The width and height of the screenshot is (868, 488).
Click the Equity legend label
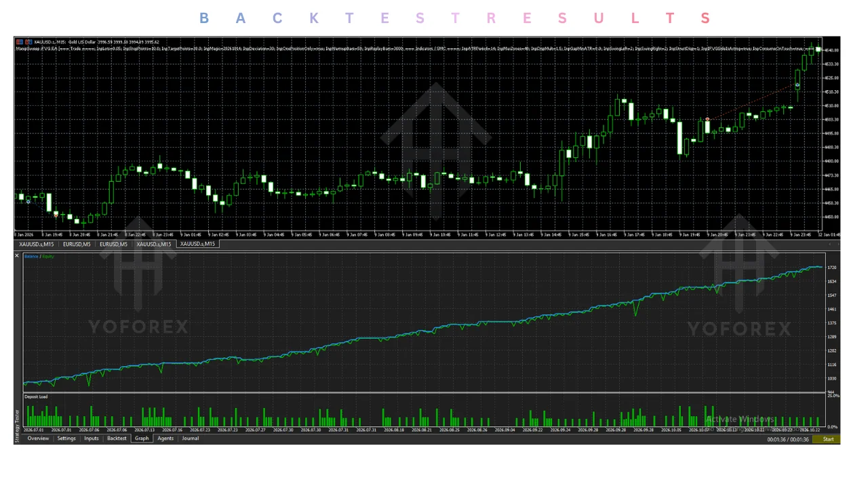tap(47, 256)
